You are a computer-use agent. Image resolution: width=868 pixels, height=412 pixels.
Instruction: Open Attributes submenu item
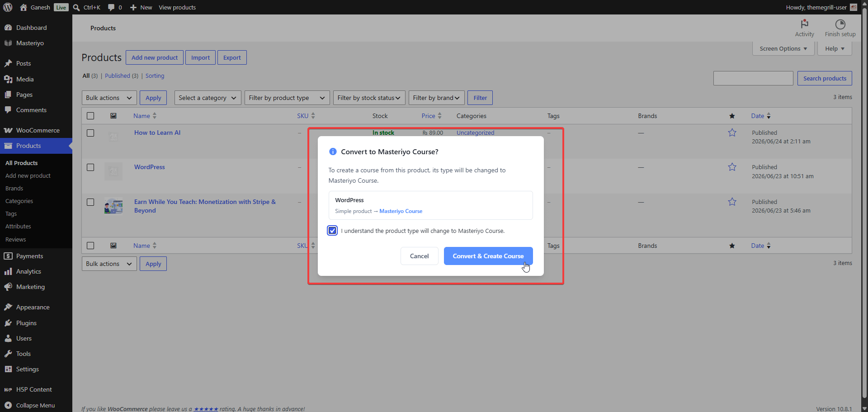(19, 226)
